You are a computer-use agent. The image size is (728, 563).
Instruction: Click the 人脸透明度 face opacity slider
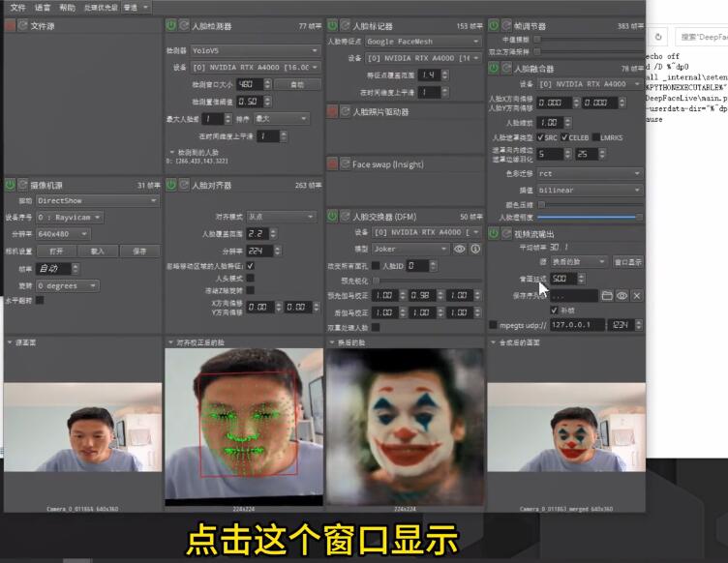pos(590,217)
